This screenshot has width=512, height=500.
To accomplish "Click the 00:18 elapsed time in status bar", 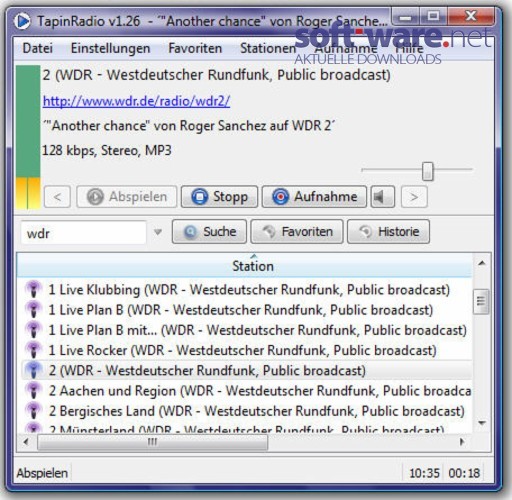I will click(464, 473).
